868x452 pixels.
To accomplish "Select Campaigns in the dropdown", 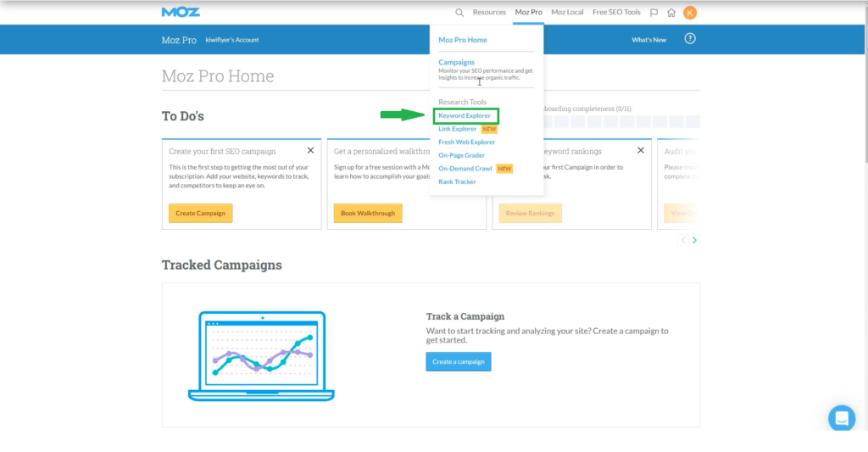I will pos(456,62).
